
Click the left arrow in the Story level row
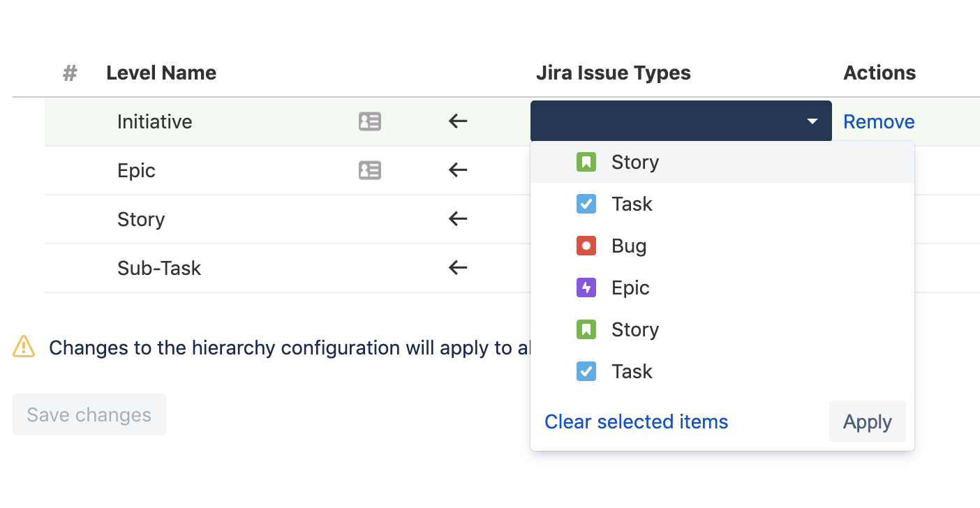(458, 219)
